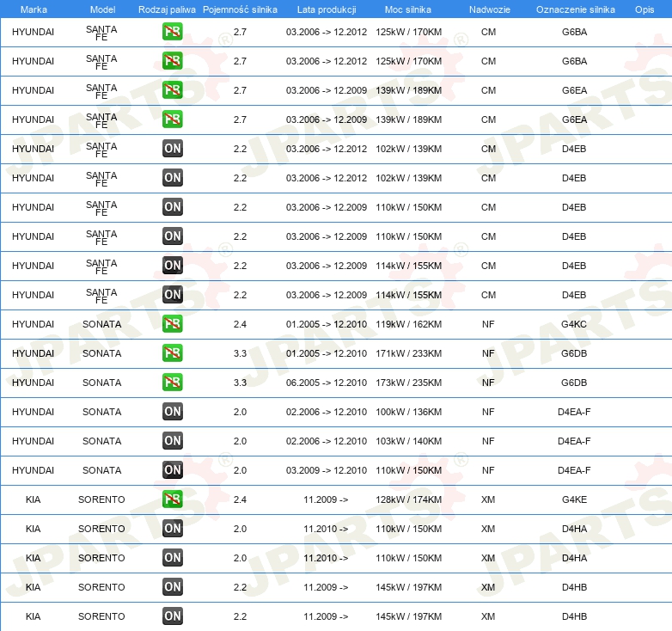Click the Marka column header

[34, 9]
